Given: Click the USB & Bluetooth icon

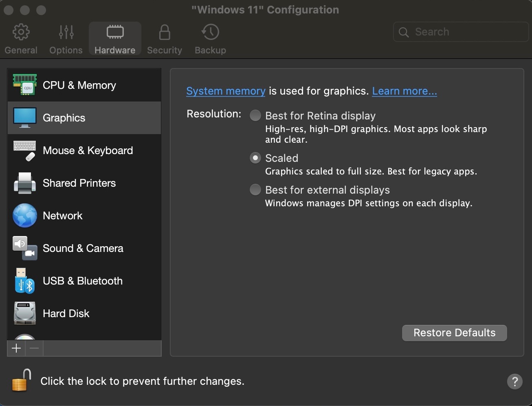Looking at the screenshot, I should point(25,281).
